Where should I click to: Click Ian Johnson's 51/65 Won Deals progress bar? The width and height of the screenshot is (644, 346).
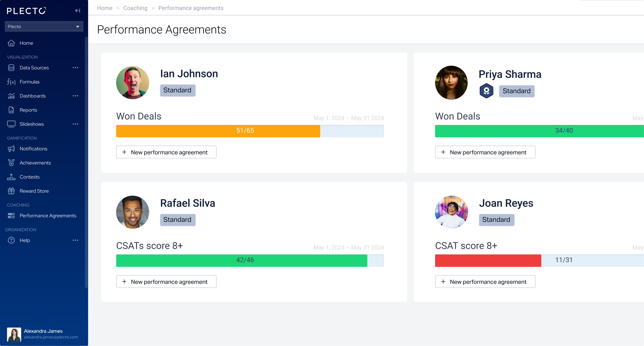tap(250, 131)
